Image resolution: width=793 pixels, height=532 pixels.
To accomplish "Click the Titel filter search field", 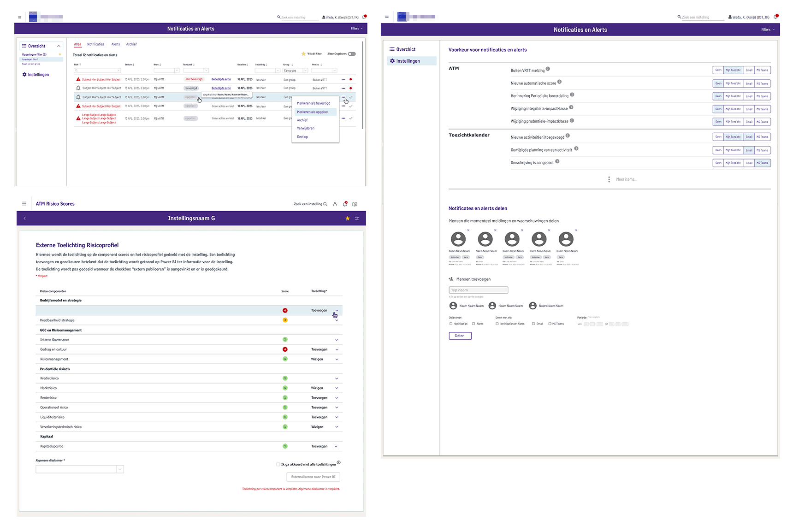I will 97,71.
